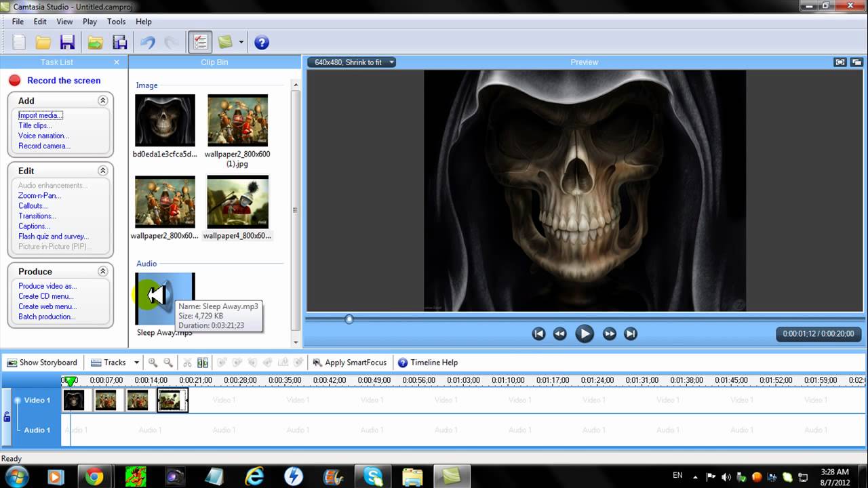This screenshot has width=868, height=488.
Task: Toggle the Task List checklist toolbar button
Action: 200,43
